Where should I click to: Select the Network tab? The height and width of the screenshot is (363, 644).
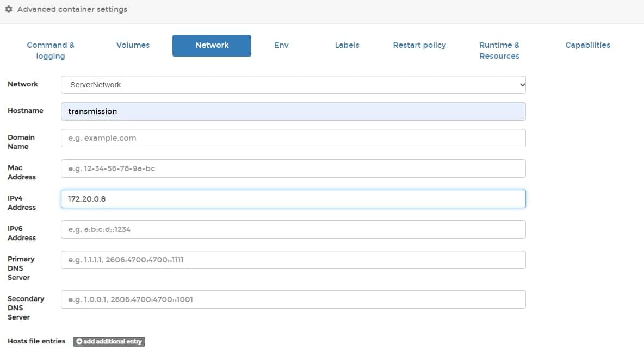click(212, 46)
